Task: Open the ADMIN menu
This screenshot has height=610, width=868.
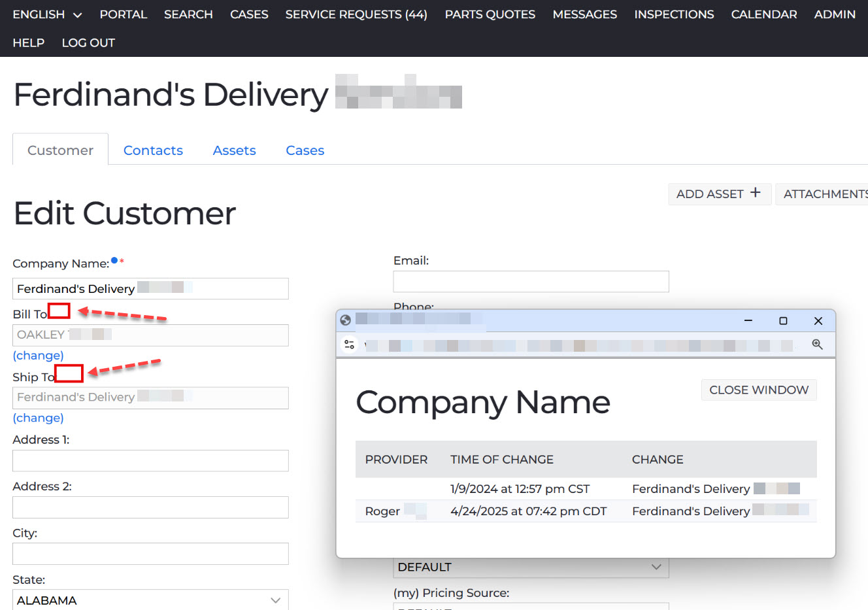Action: (x=835, y=14)
